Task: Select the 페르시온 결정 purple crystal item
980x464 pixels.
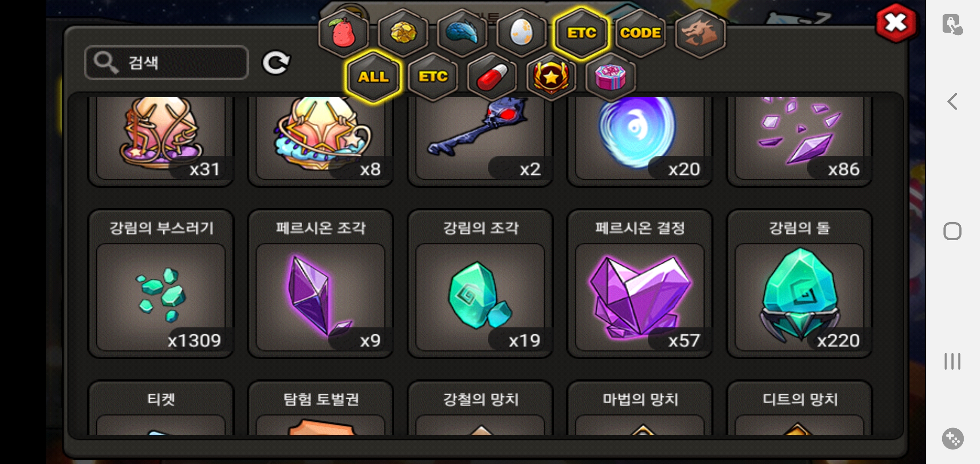Action: click(640, 284)
